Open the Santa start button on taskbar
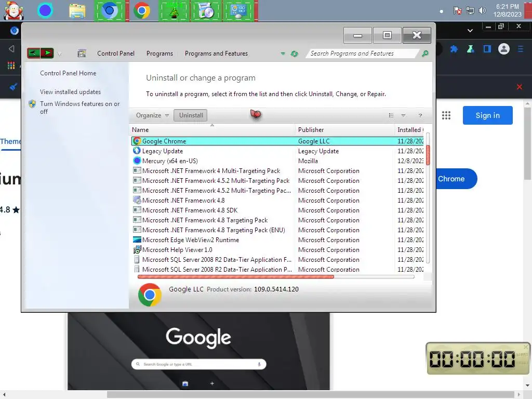Screen dimensions: 532x399 pyautogui.click(x=14, y=10)
